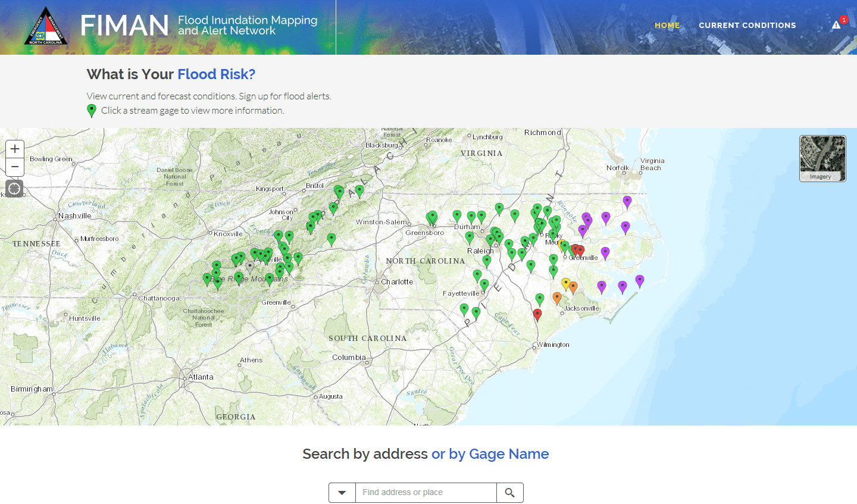Viewport: 857px width, 504px height.
Task: Open the CURRENT CONDITIONS page
Action: point(747,25)
